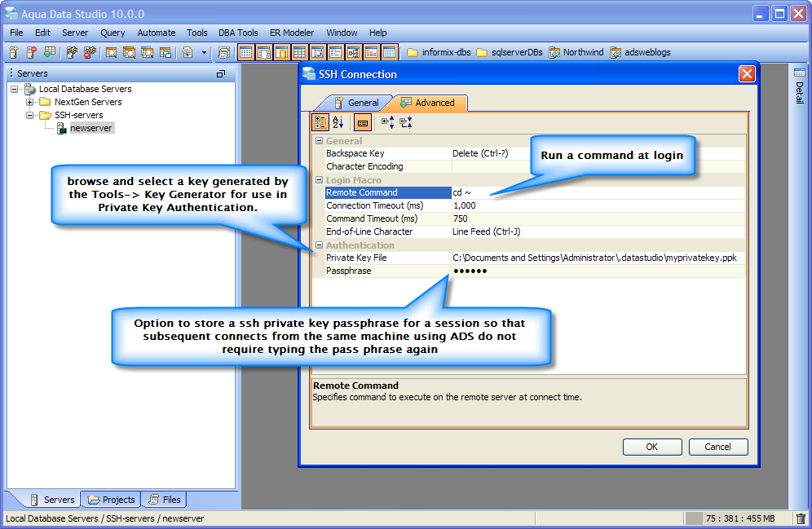This screenshot has width=812, height=529.
Task: Open the Automate menu
Action: [157, 33]
